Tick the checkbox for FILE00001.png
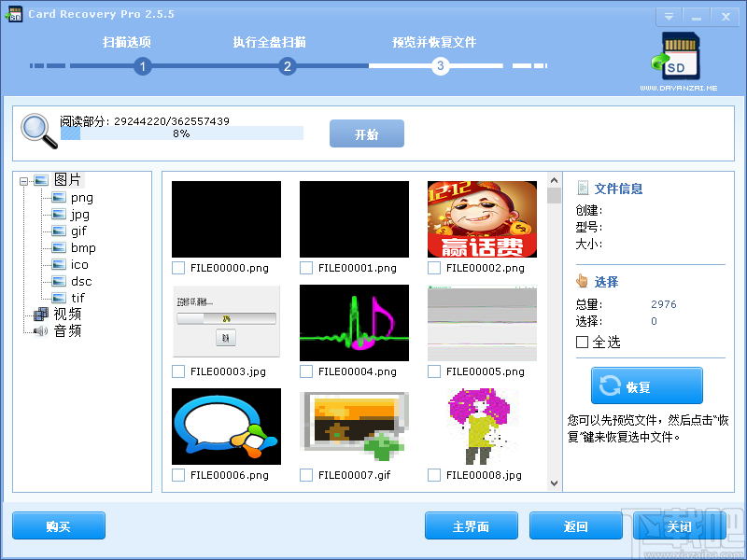The image size is (747, 560). point(306,268)
